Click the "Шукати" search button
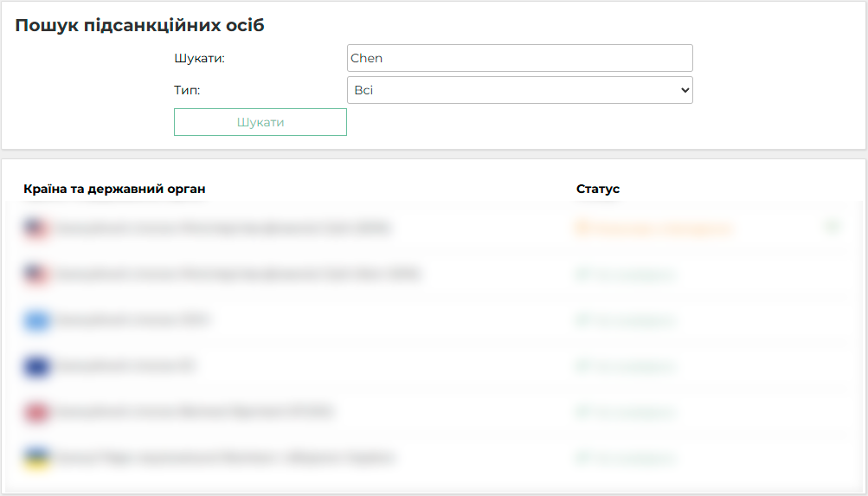Viewport: 868px width, 496px height. (260, 122)
